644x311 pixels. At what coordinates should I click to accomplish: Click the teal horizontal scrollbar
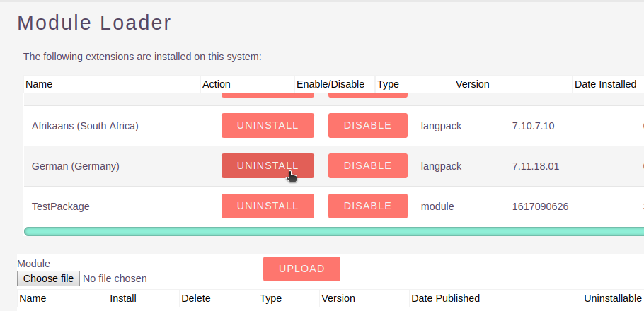click(333, 231)
